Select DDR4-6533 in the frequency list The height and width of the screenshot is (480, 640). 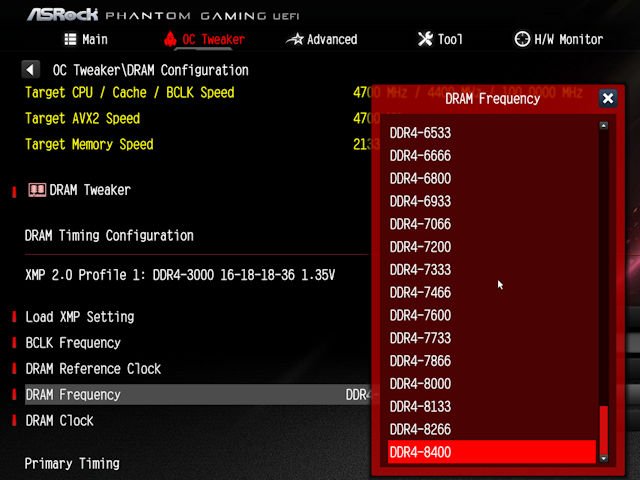(492, 133)
